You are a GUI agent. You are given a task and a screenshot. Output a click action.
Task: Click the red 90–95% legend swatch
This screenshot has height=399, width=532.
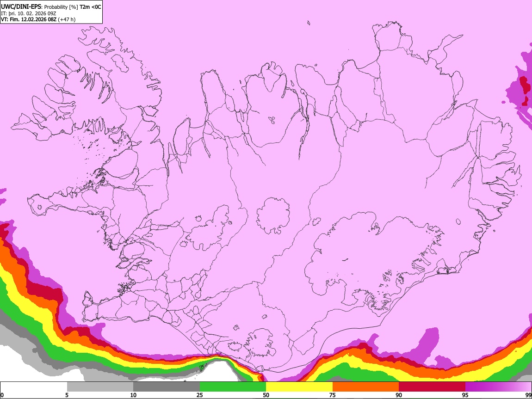(x=432, y=387)
